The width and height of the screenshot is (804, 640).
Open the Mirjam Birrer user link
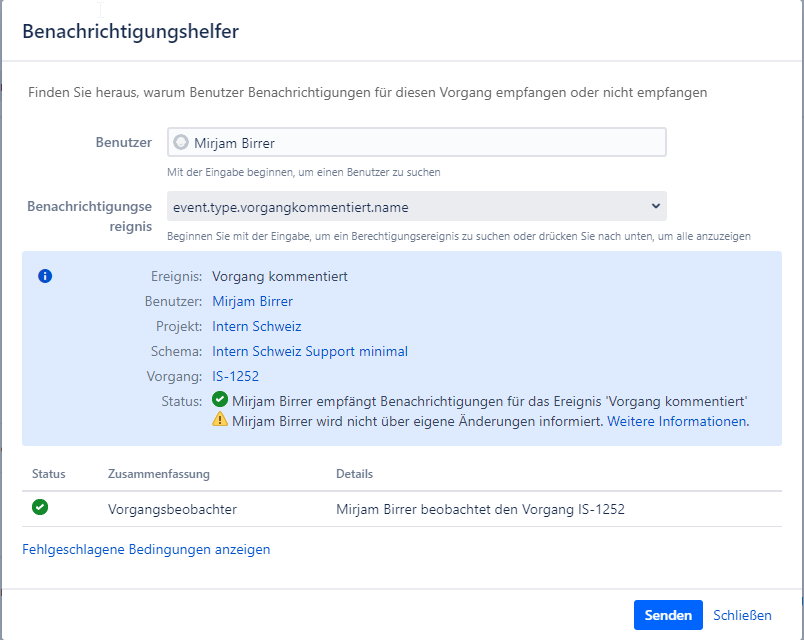pyautogui.click(x=252, y=302)
